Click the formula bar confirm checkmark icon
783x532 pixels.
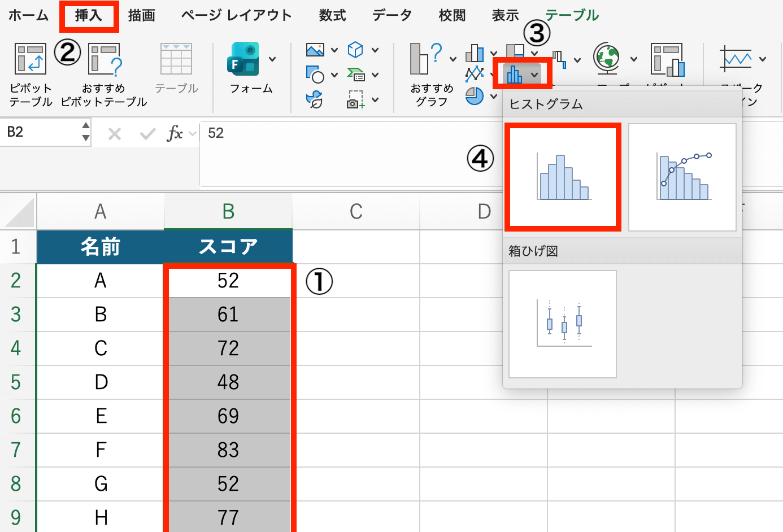coord(148,134)
